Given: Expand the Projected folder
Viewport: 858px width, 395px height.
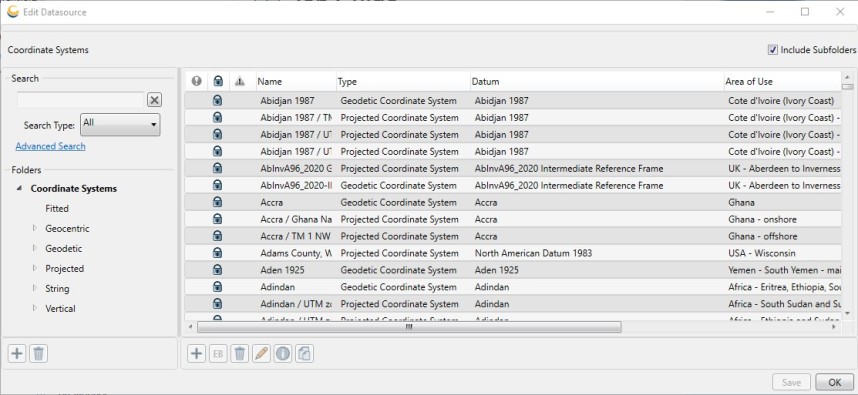Looking at the screenshot, I should 35,268.
